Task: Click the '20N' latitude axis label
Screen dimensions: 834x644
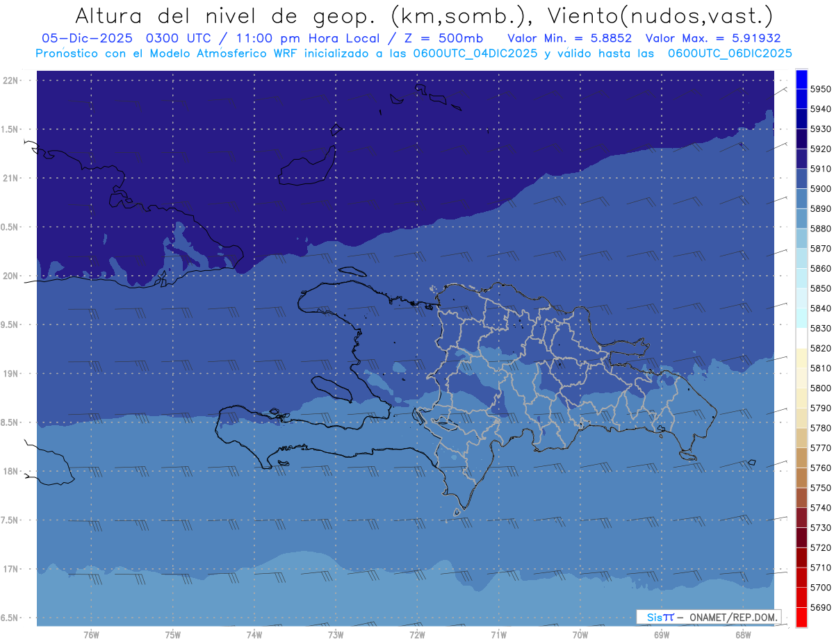Action: (11, 276)
